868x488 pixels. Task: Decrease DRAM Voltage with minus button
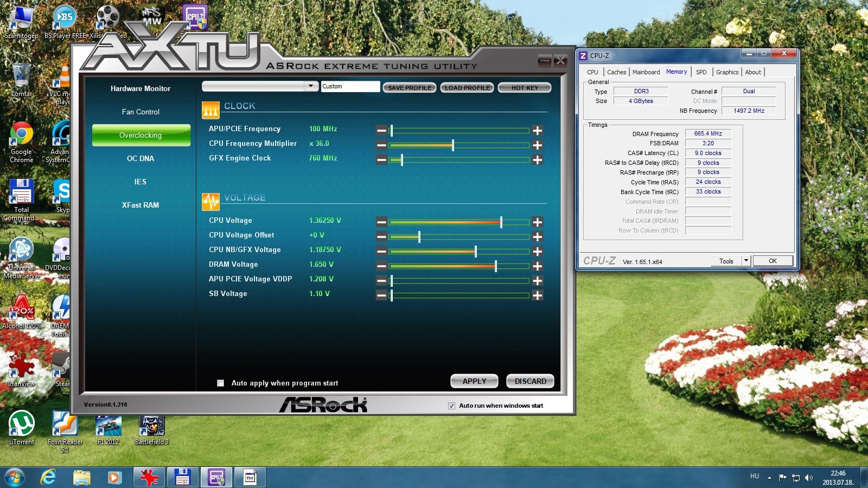[x=381, y=266]
